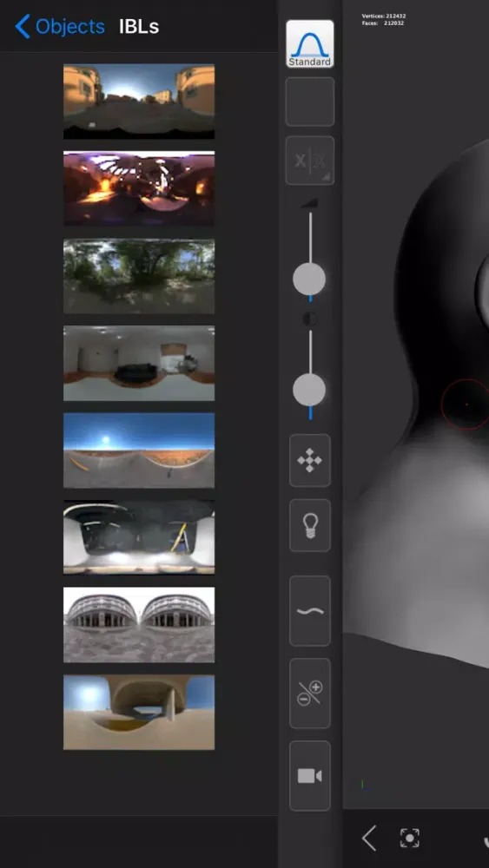
Task: Toggle the light bulb lighting icon
Action: click(x=309, y=526)
